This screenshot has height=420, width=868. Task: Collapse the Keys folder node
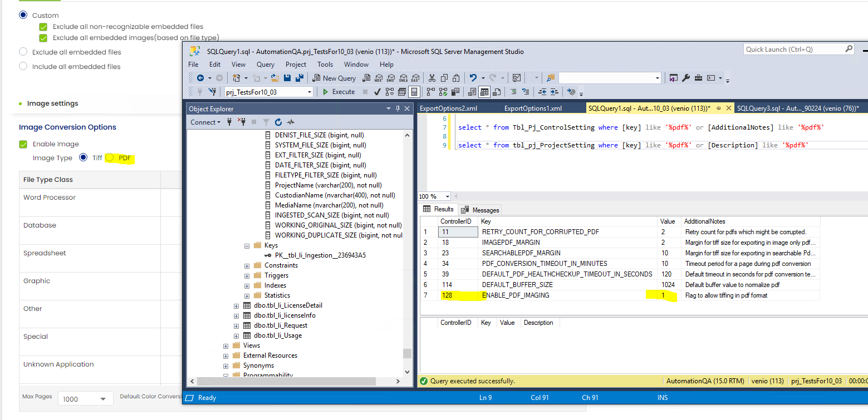pos(247,245)
